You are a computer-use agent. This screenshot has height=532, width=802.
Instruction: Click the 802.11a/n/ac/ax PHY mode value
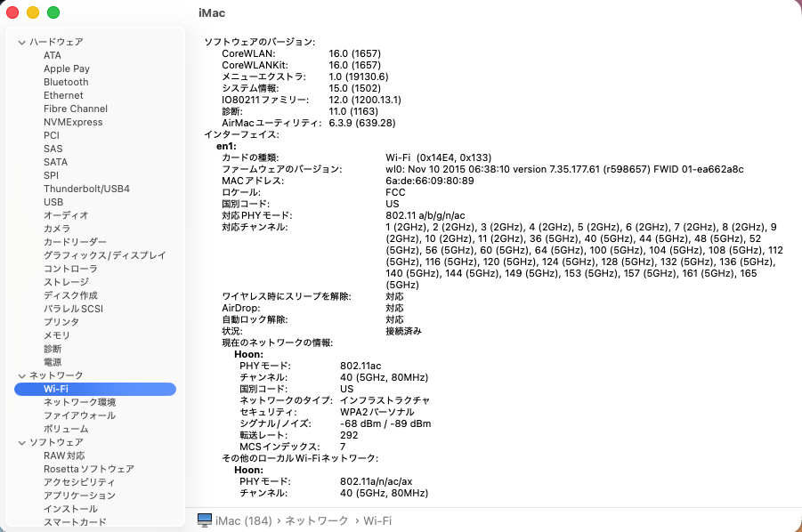click(x=376, y=481)
